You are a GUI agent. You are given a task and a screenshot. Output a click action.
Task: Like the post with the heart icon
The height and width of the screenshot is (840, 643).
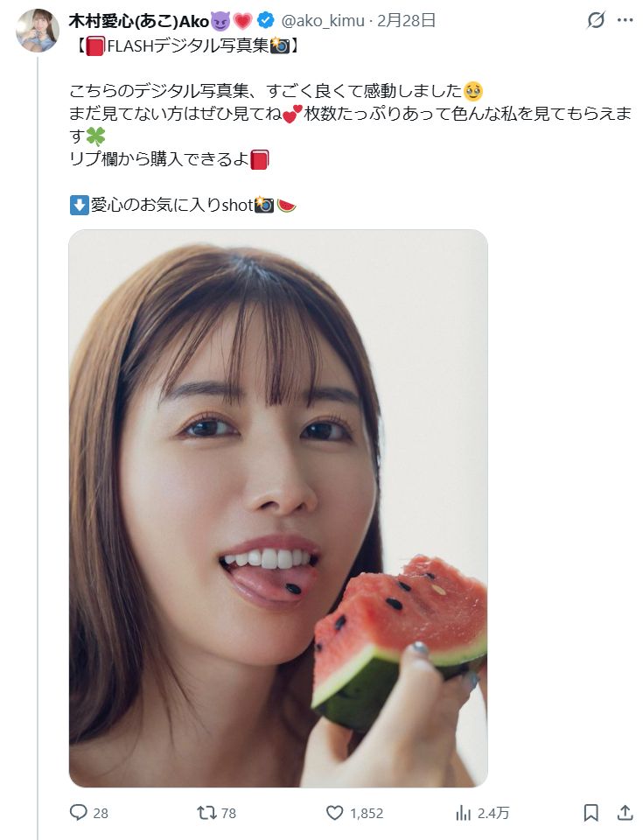point(334,813)
